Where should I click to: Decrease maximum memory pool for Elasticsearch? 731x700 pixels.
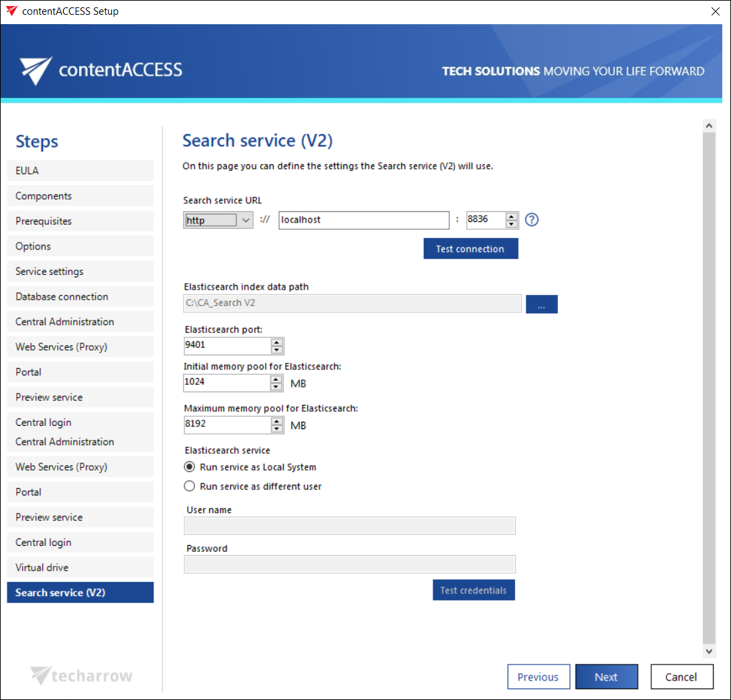pyautogui.click(x=276, y=429)
